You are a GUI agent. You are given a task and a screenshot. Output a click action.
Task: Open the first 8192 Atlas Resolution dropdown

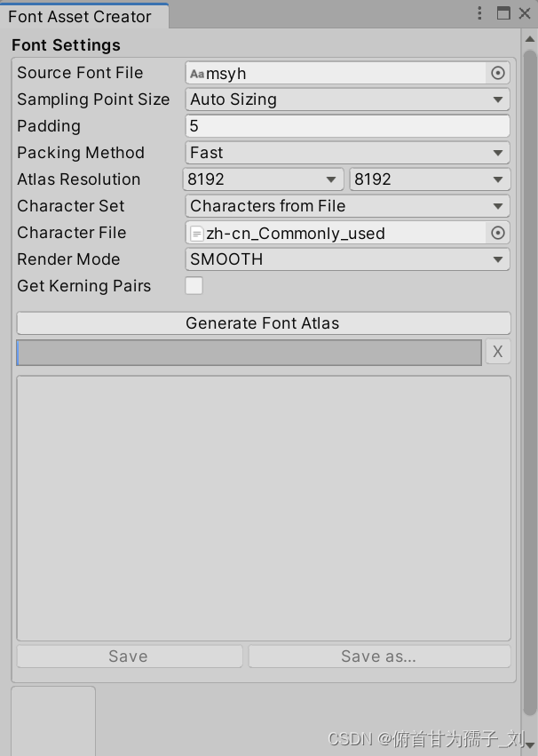click(x=263, y=179)
